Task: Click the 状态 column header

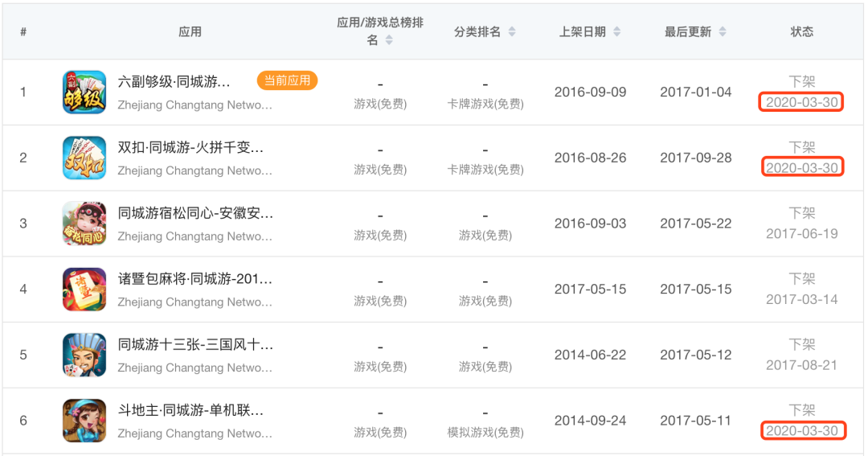Action: point(801,31)
